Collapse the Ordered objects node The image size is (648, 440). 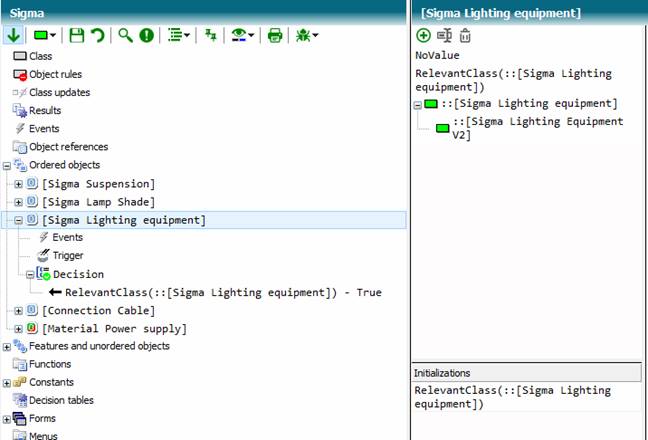pyautogui.click(x=7, y=166)
